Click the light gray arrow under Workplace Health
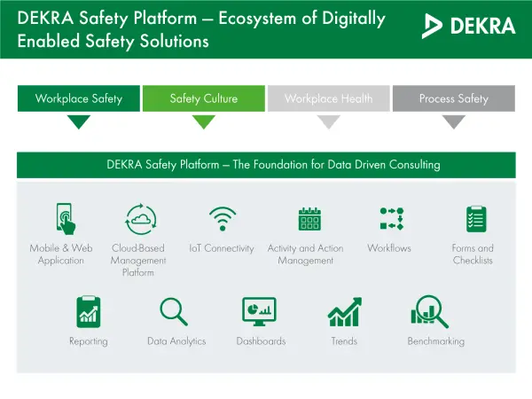This screenshot has width=532, height=399. pos(328,121)
